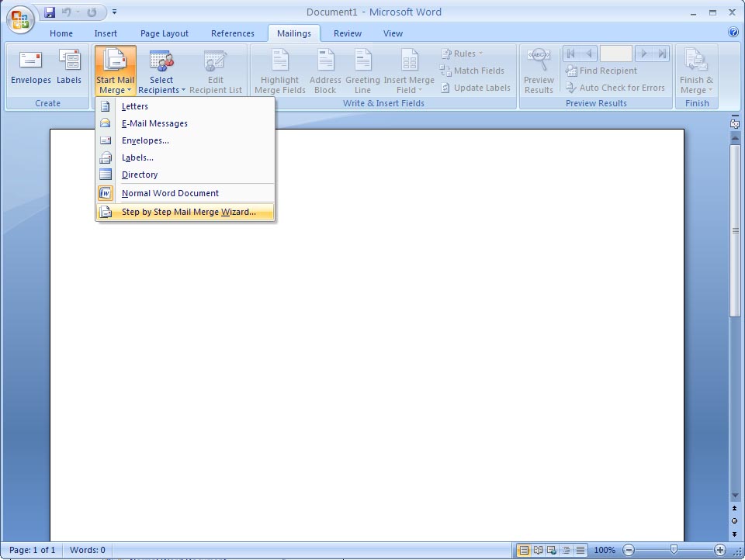Switch to the View tab
This screenshot has width=745, height=560.
point(393,33)
